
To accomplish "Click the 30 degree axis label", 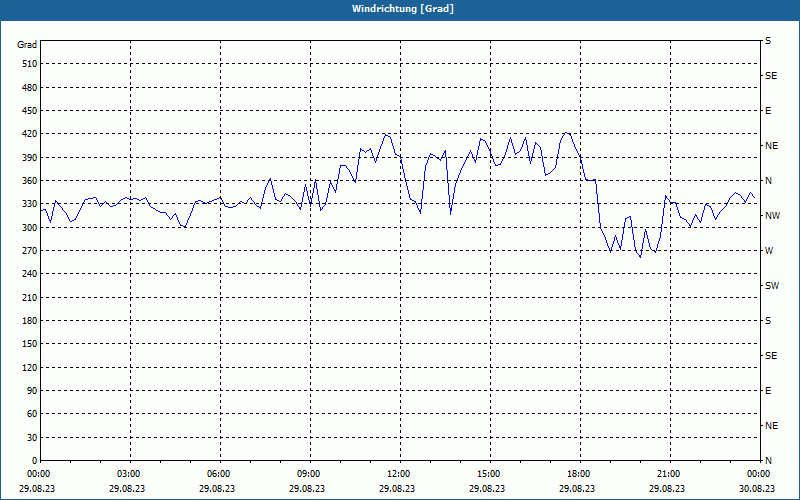I will [32, 437].
